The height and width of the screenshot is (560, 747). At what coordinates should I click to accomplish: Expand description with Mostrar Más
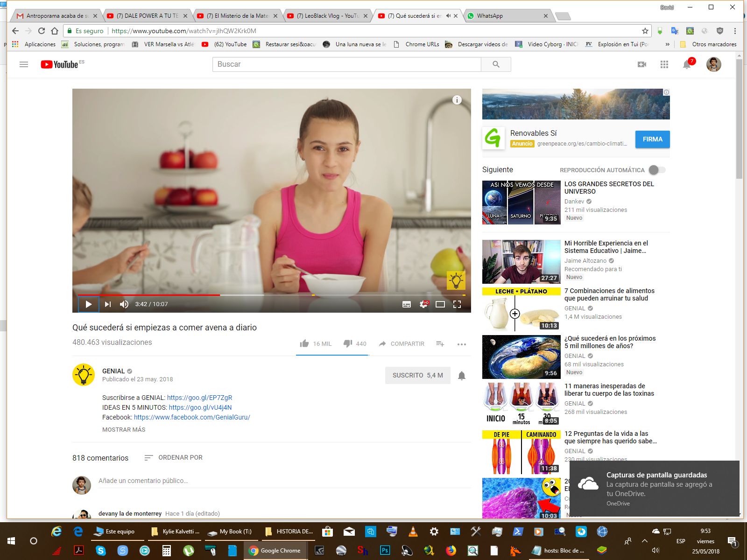(x=124, y=429)
